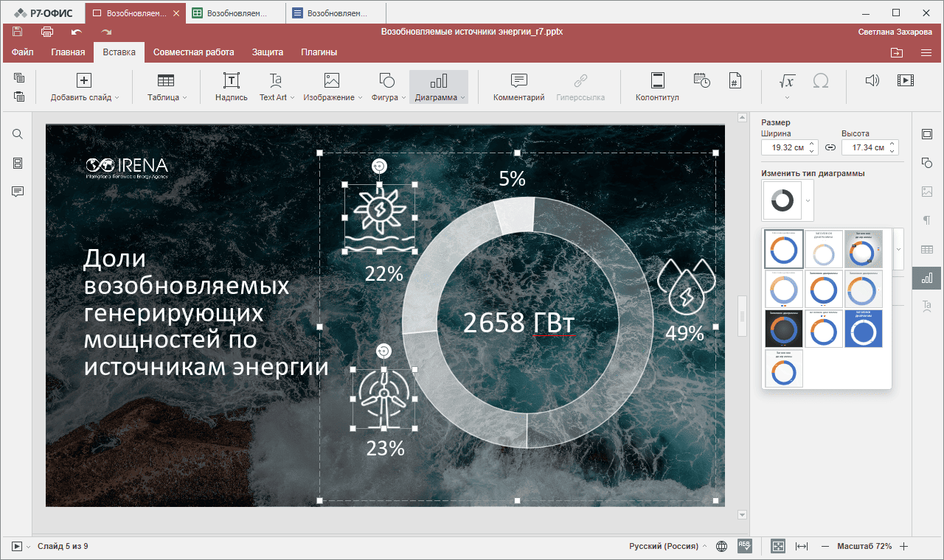Insert an equation with the square root icon
This screenshot has width=944, height=560.
click(787, 80)
